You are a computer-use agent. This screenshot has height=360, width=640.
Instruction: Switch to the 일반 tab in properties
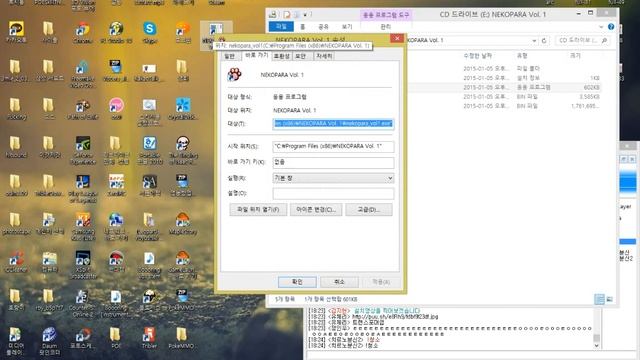point(230,56)
